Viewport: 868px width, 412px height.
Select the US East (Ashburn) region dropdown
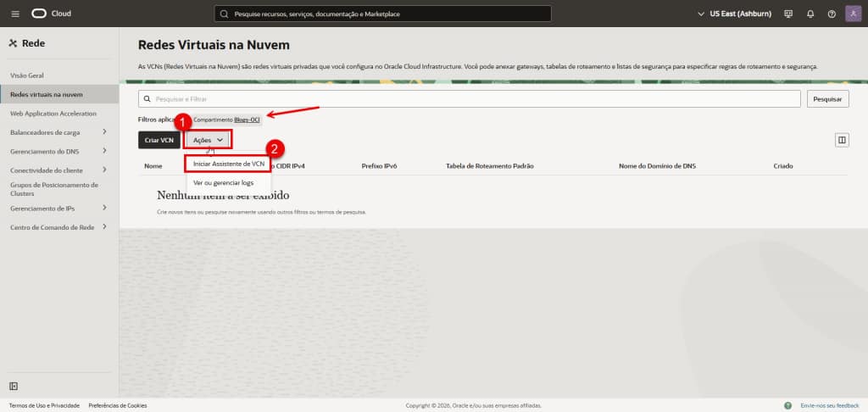[x=735, y=14]
